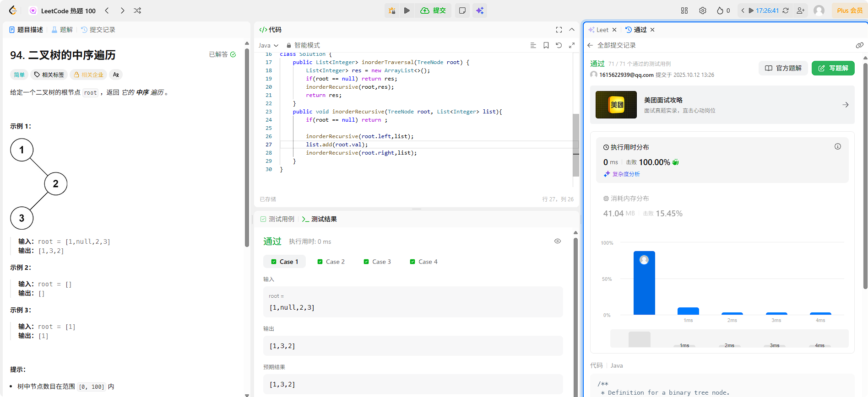Select Case 4 result
This screenshot has width=868, height=397.
[x=423, y=262]
